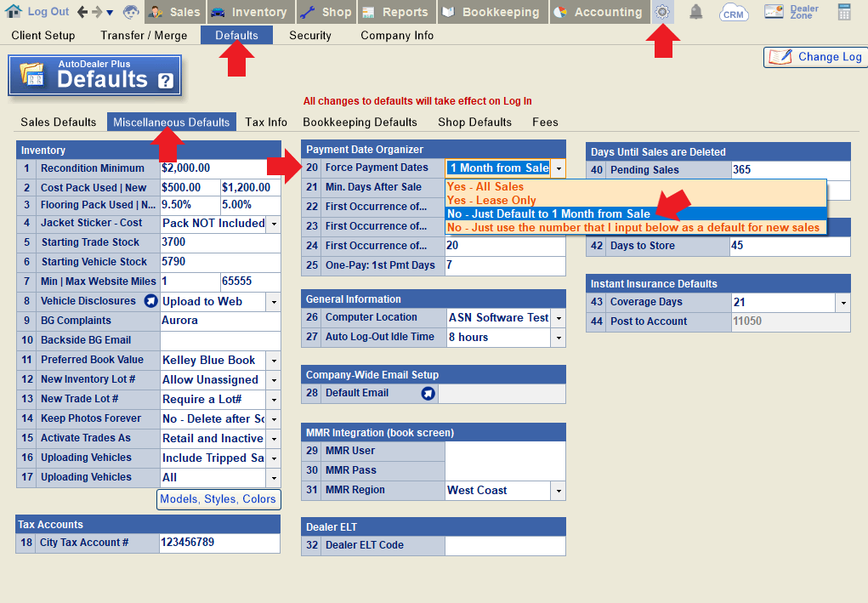Click the home icon beside Log Out
Screen dimensions: 868x603
tap(14, 11)
